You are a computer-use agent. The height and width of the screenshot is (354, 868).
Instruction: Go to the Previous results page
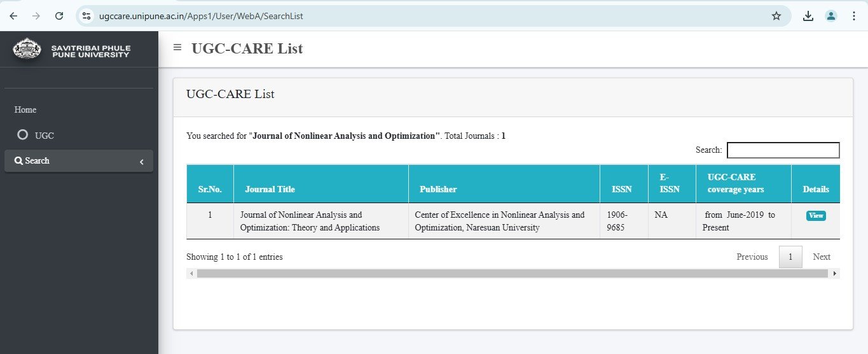752,257
